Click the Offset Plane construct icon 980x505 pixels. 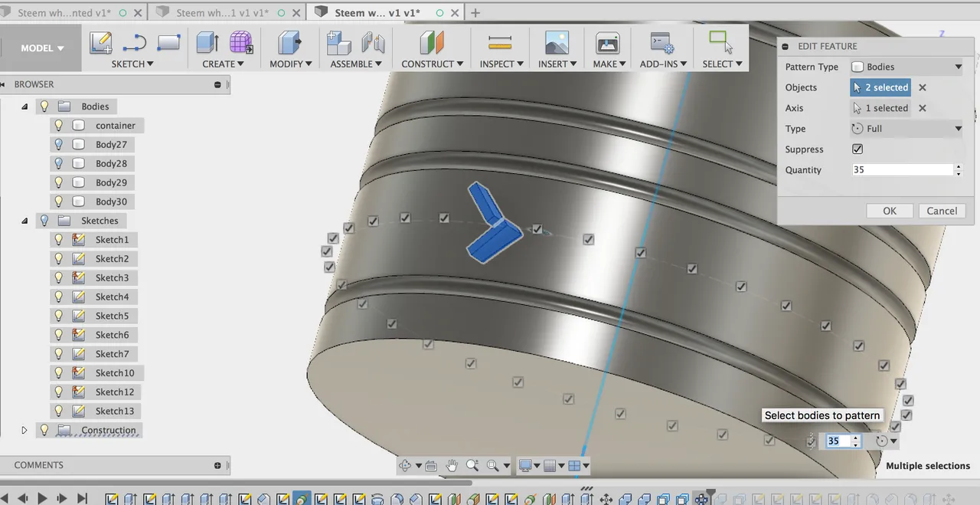tap(432, 42)
